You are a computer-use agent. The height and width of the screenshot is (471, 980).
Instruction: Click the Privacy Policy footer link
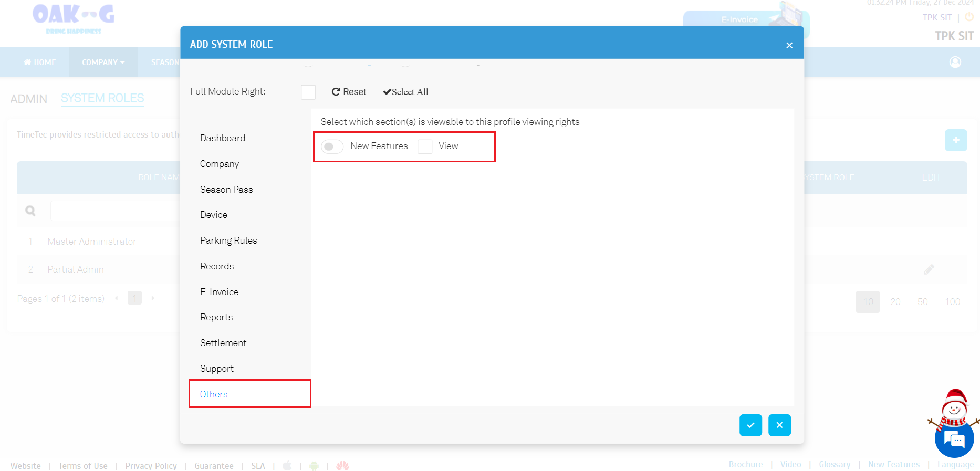coord(151,466)
